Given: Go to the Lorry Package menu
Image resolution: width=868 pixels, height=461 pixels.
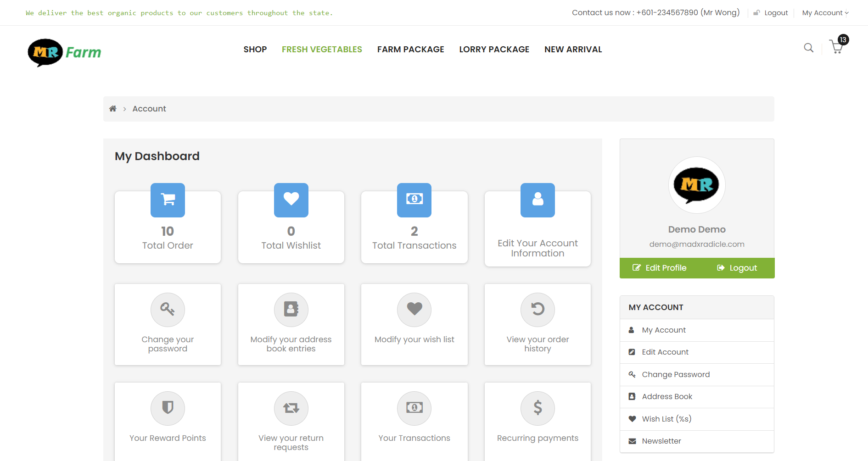Looking at the screenshot, I should click(x=494, y=50).
